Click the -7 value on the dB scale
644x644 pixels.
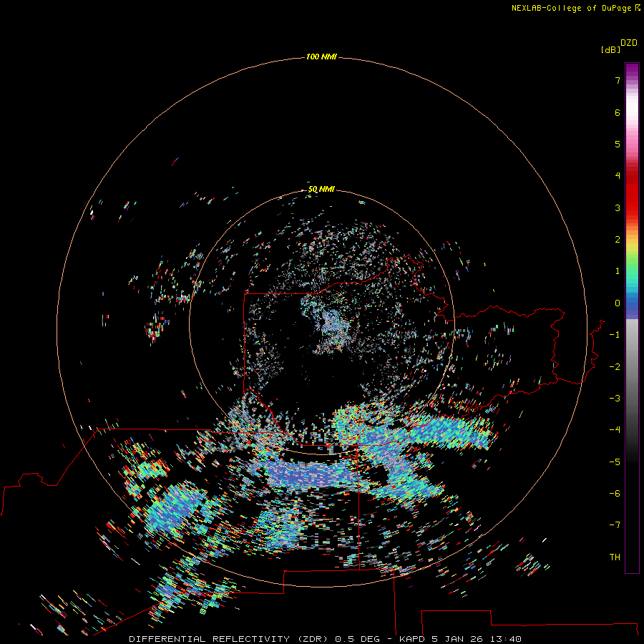[615, 525]
